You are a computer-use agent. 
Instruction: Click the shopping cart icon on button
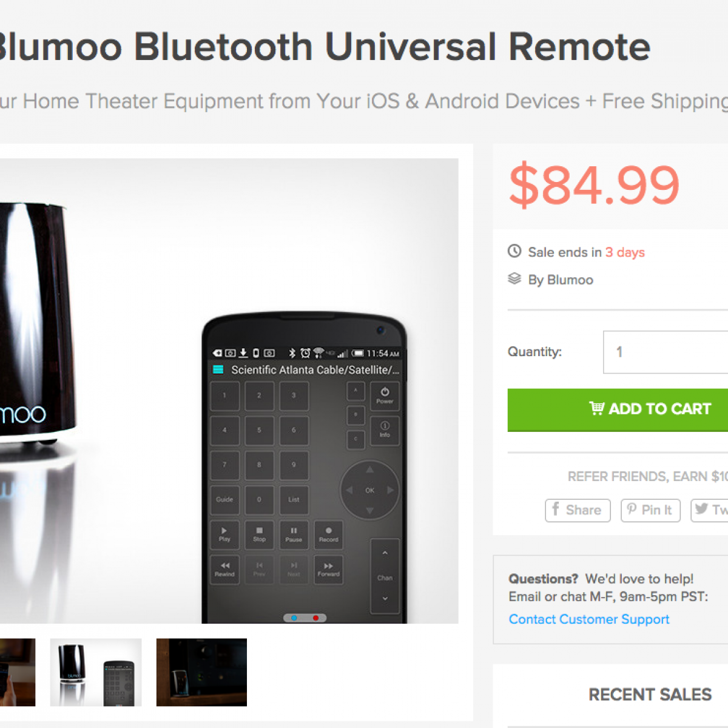pyautogui.click(x=596, y=408)
